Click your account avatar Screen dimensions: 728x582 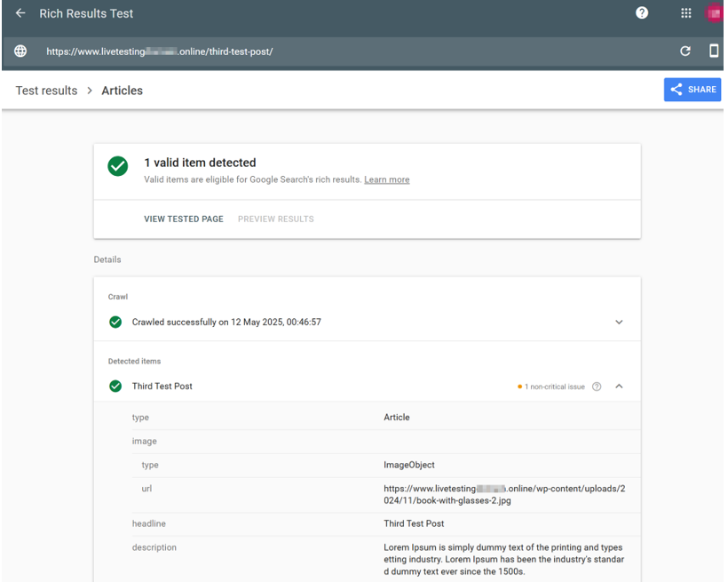716,12
